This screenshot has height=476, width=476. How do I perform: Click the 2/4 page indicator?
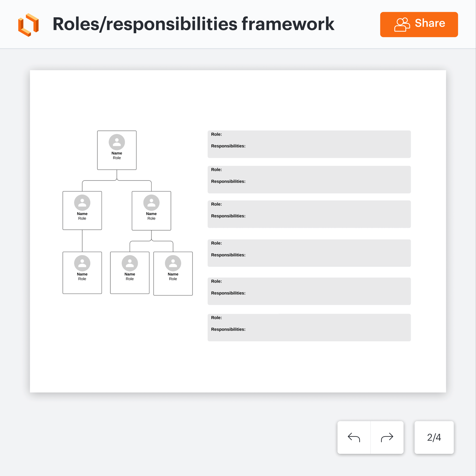coord(434,437)
